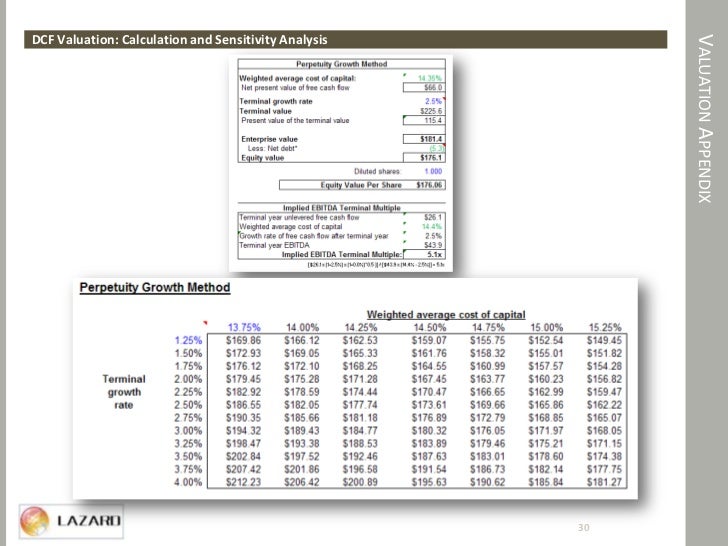The width and height of the screenshot is (728, 546).
Task: Click the 14.35% weighted average cost input
Action: pos(429,77)
